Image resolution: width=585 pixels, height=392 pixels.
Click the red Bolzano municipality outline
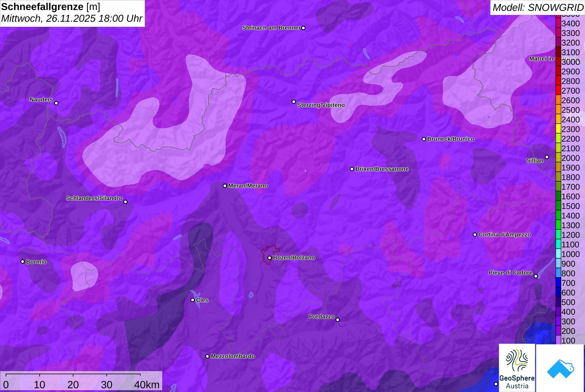pyautogui.click(x=270, y=255)
